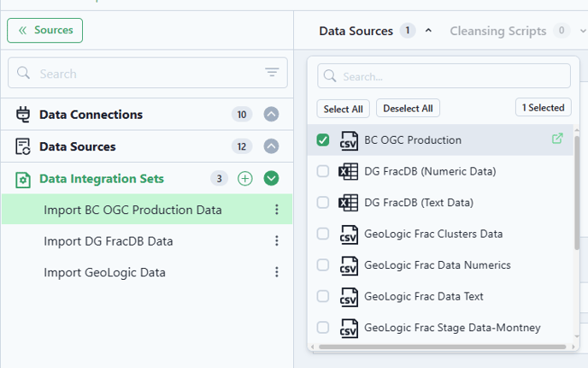The width and height of the screenshot is (588, 368).
Task: Check the DG FracDB (Numeric Data) checkbox
Action: [x=323, y=171]
